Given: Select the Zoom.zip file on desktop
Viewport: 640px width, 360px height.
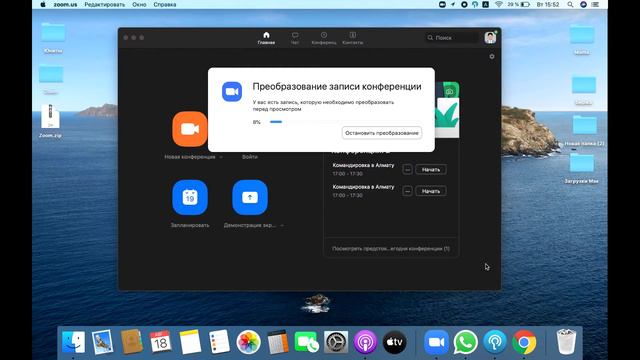Looking at the screenshot, I should (x=50, y=121).
